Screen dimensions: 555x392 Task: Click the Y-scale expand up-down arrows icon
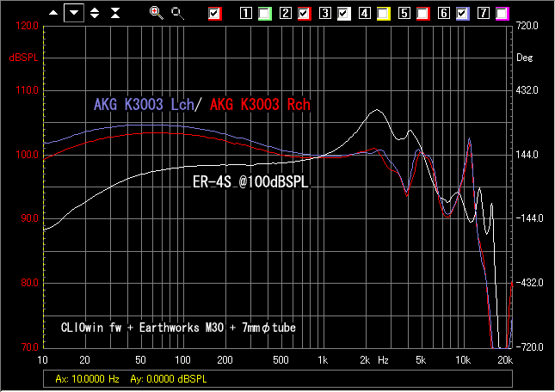coord(95,13)
